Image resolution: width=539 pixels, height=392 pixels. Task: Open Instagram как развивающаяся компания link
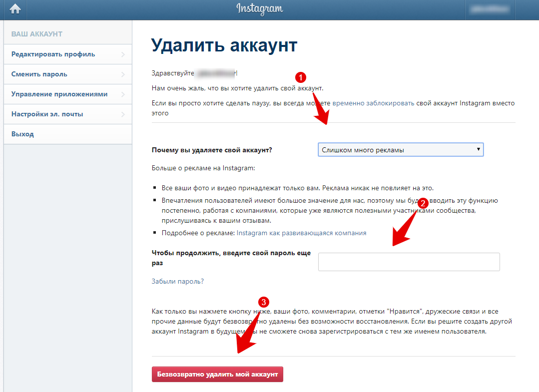[301, 233]
